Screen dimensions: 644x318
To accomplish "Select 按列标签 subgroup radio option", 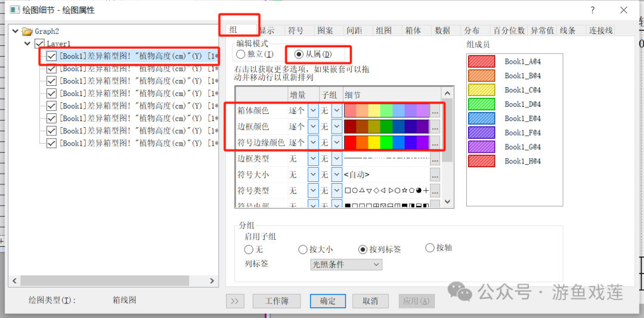I will point(363,249).
